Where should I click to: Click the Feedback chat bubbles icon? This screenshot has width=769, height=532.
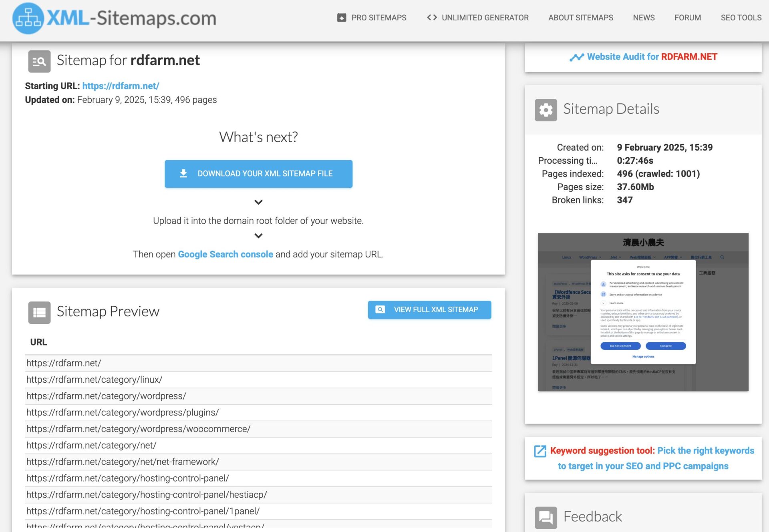[x=546, y=518]
